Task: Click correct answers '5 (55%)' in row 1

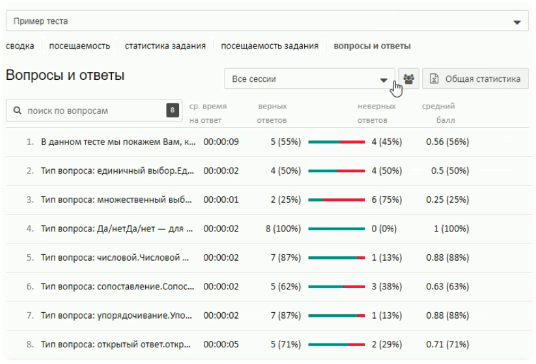Action: (x=286, y=142)
